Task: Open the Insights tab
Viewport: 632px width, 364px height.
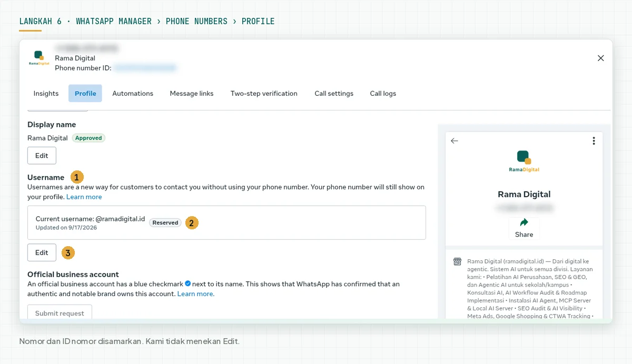Action: pyautogui.click(x=46, y=94)
